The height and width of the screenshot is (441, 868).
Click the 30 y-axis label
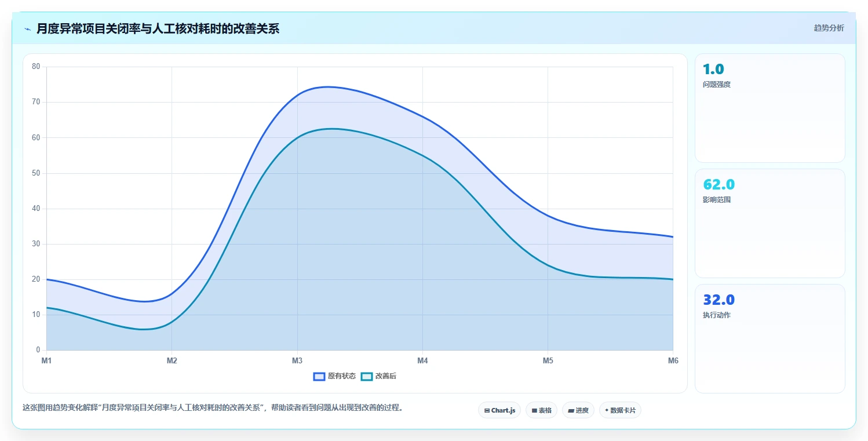point(36,244)
